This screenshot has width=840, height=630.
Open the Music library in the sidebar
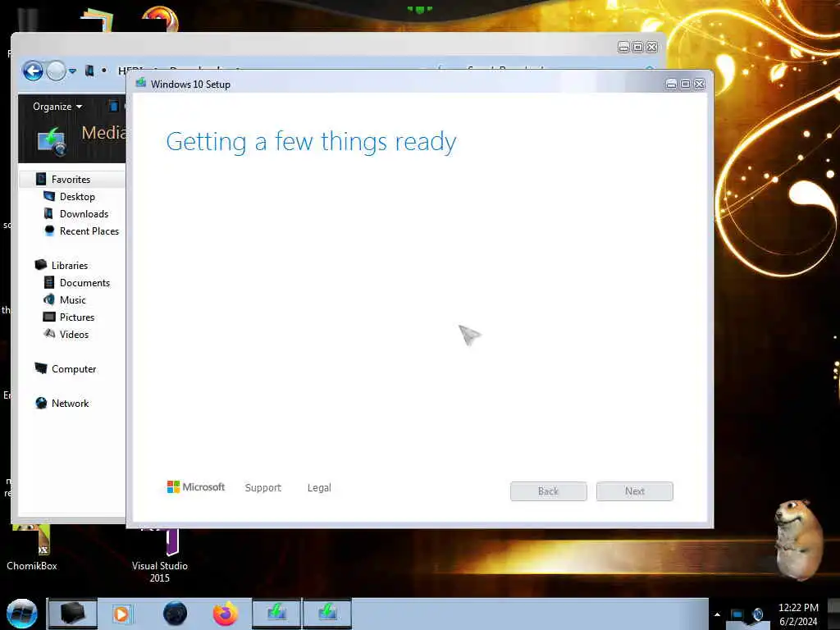click(x=73, y=300)
